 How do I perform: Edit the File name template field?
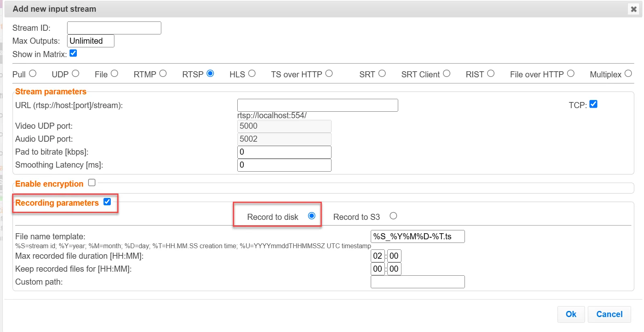418,236
